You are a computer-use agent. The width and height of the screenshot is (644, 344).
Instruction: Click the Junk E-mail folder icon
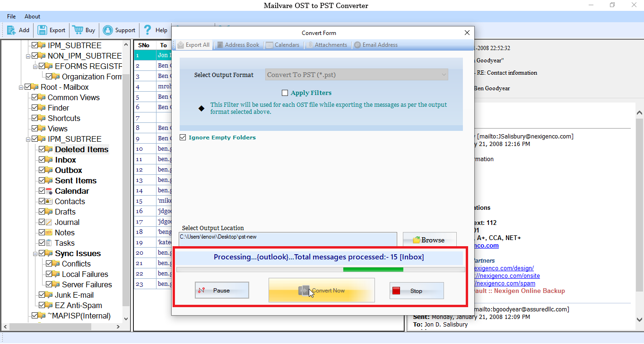point(49,295)
